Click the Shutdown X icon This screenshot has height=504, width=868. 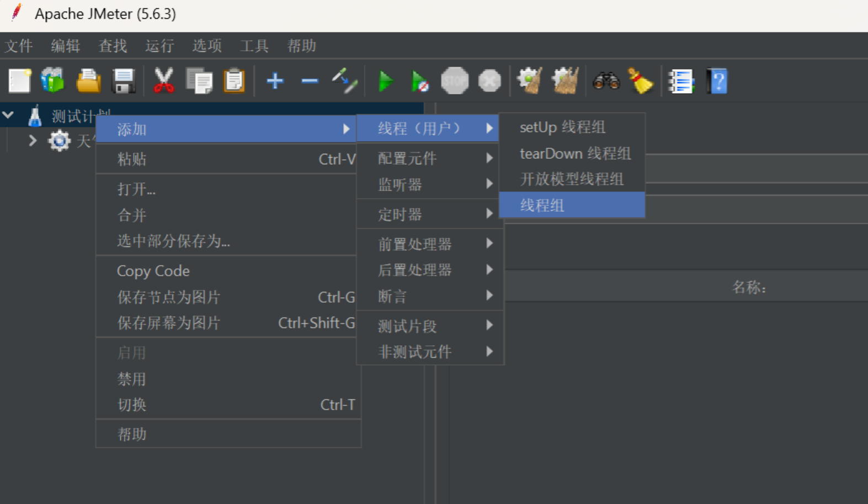489,82
